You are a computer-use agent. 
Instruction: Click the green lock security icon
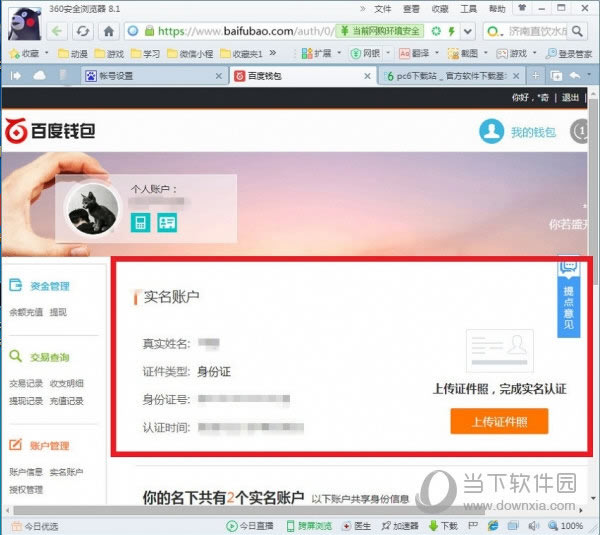149,31
